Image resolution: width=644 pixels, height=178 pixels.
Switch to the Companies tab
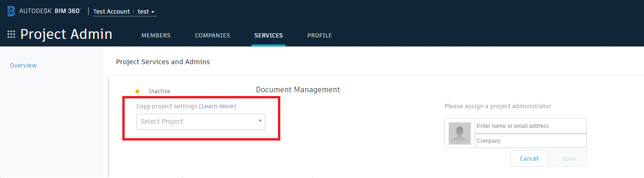212,36
